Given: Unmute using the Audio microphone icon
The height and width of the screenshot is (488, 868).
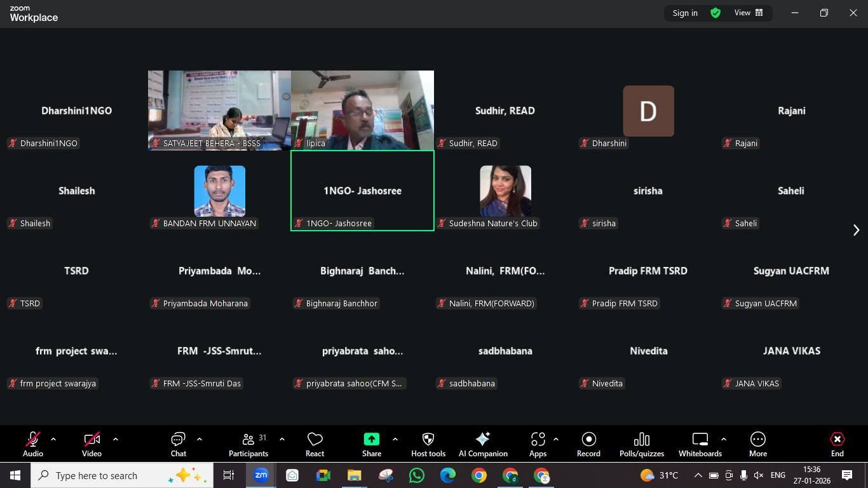Looking at the screenshot, I should tap(33, 439).
